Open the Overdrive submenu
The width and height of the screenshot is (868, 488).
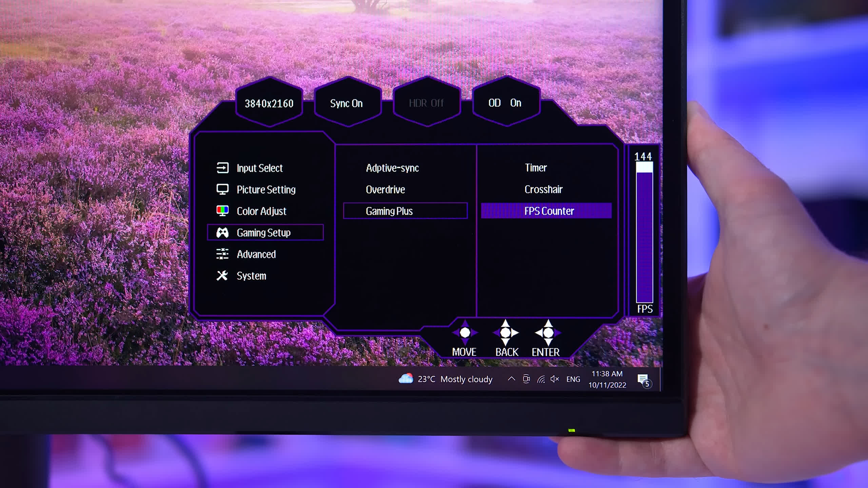click(386, 189)
